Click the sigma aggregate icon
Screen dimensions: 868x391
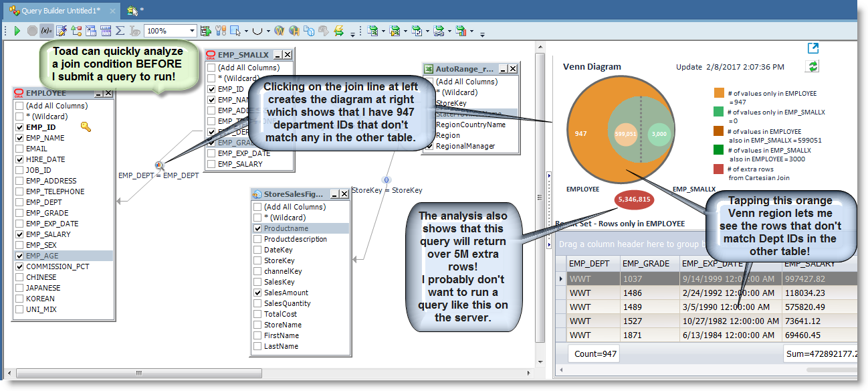[120, 31]
